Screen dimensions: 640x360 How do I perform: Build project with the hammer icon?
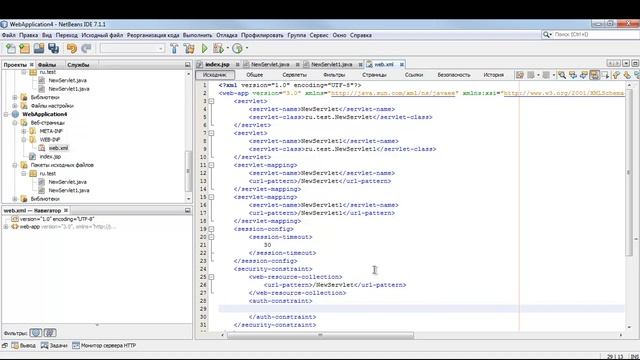[174, 49]
